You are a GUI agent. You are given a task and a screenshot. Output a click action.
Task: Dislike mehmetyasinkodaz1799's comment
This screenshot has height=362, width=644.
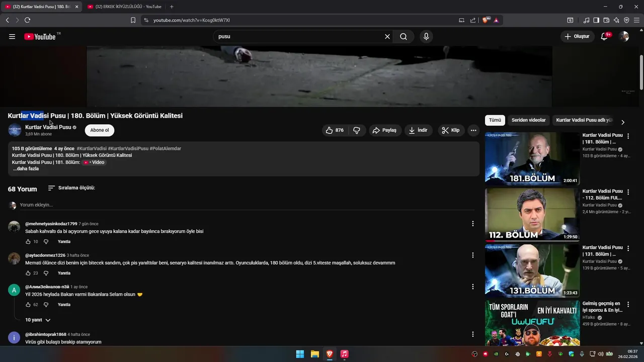click(x=46, y=242)
